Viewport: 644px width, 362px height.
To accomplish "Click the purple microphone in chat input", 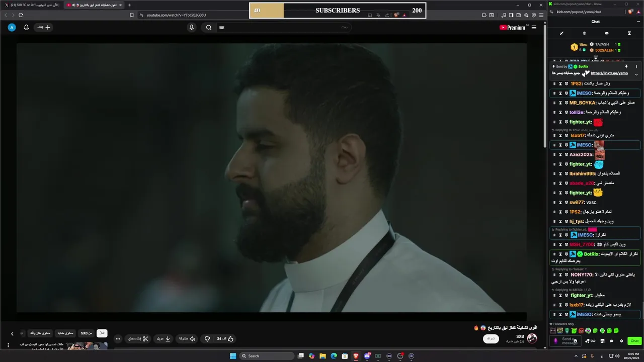I will [x=555, y=341].
